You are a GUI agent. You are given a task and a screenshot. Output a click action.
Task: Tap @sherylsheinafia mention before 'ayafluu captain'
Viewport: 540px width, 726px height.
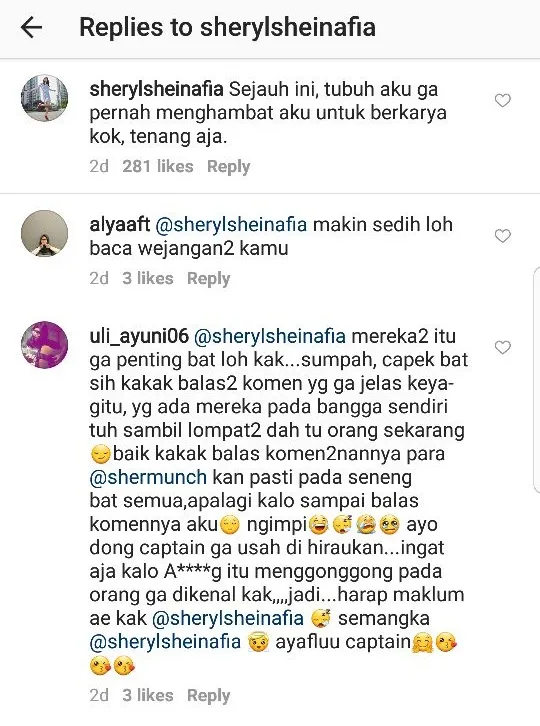[x=165, y=642]
